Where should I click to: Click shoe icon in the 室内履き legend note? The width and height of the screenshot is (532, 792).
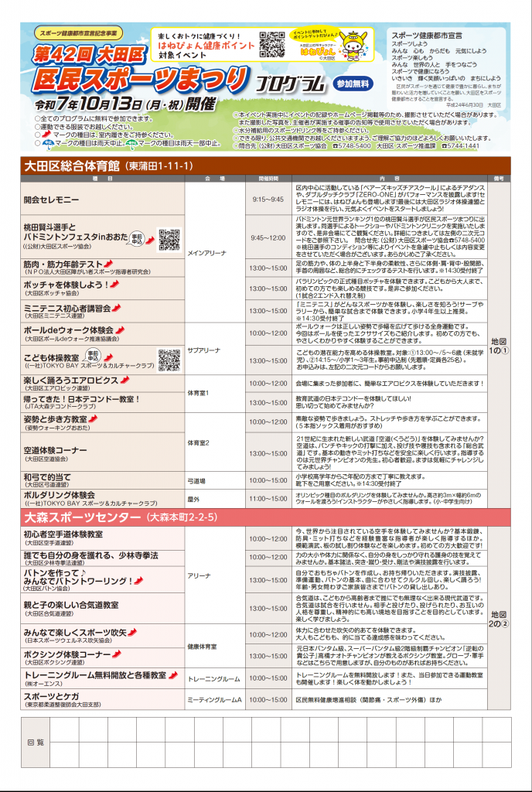point(46,135)
